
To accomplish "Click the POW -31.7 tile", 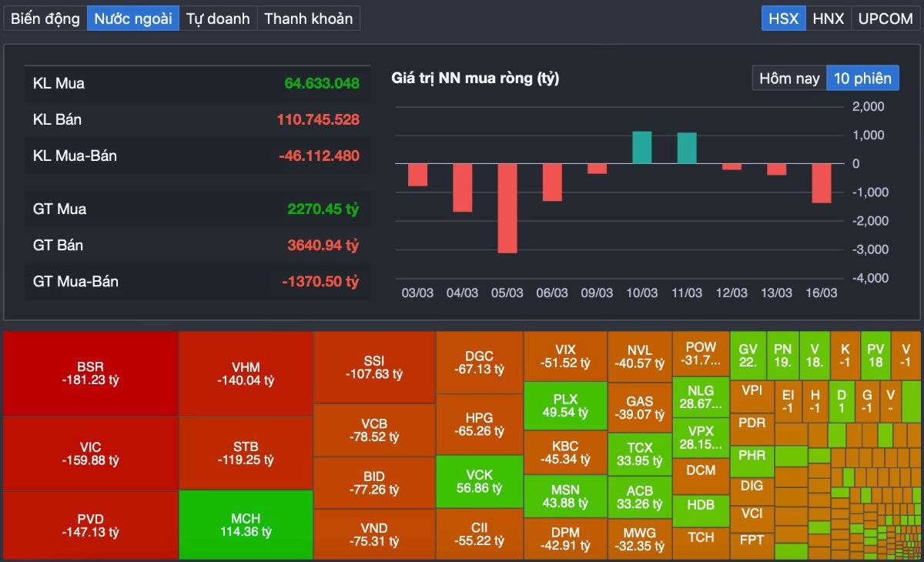I will pyautogui.click(x=701, y=354).
